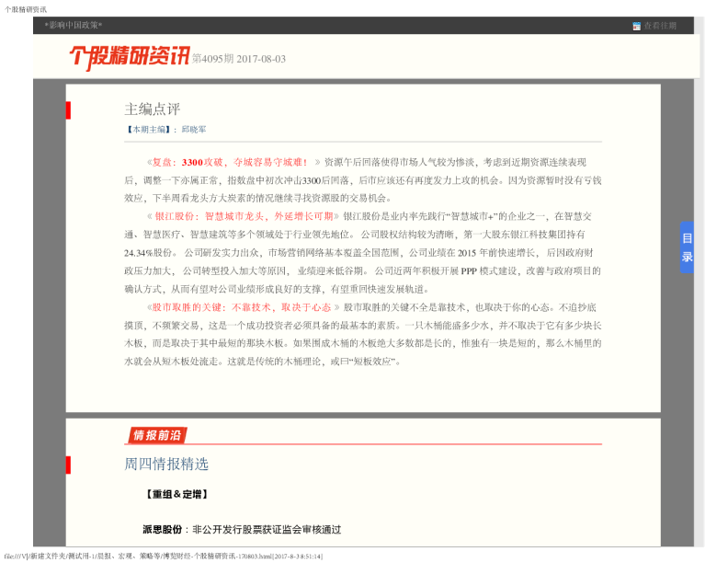The width and height of the screenshot is (728, 563).
Task: Open article 复盘：3300攻破，夺城容易守城难！
Action: (x=230, y=162)
